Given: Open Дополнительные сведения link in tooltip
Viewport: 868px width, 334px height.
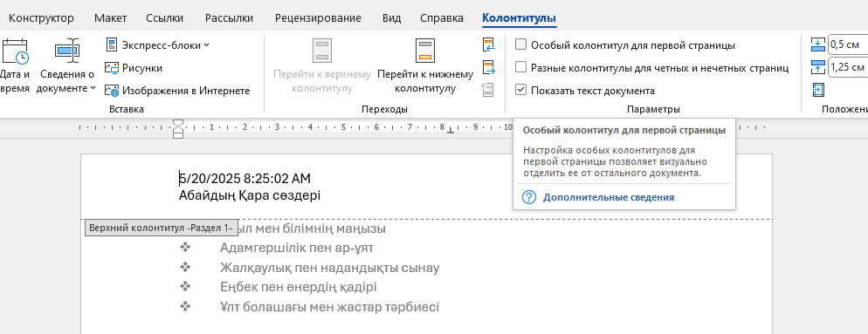Looking at the screenshot, I should click(609, 197).
